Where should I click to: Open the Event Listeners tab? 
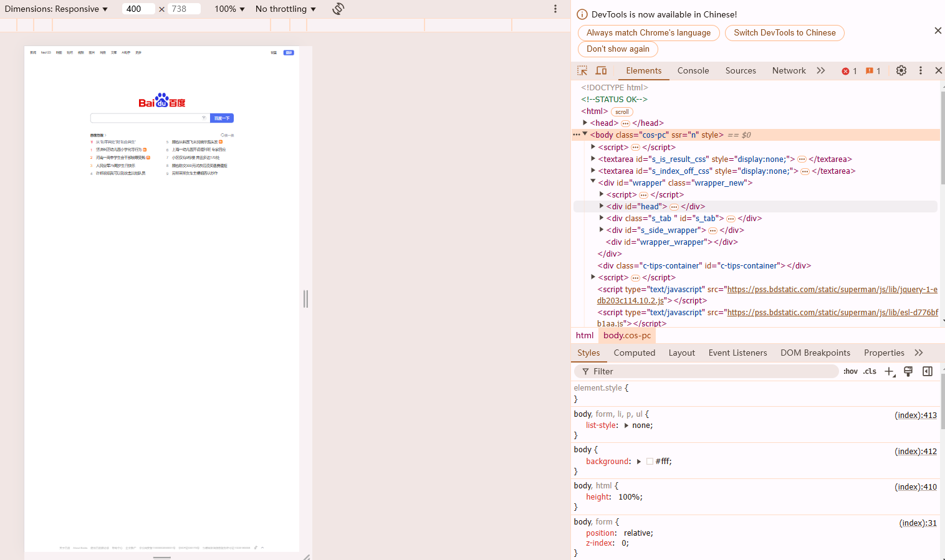pyautogui.click(x=737, y=353)
